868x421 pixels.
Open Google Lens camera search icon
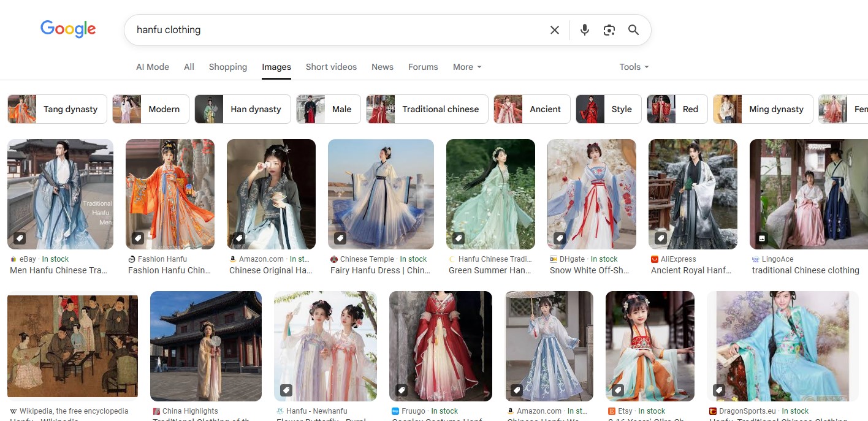(x=609, y=30)
